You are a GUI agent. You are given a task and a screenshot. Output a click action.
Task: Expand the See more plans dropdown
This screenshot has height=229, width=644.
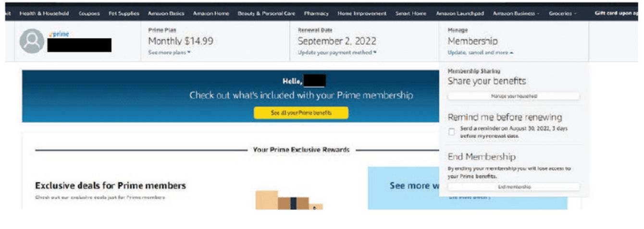coord(170,52)
